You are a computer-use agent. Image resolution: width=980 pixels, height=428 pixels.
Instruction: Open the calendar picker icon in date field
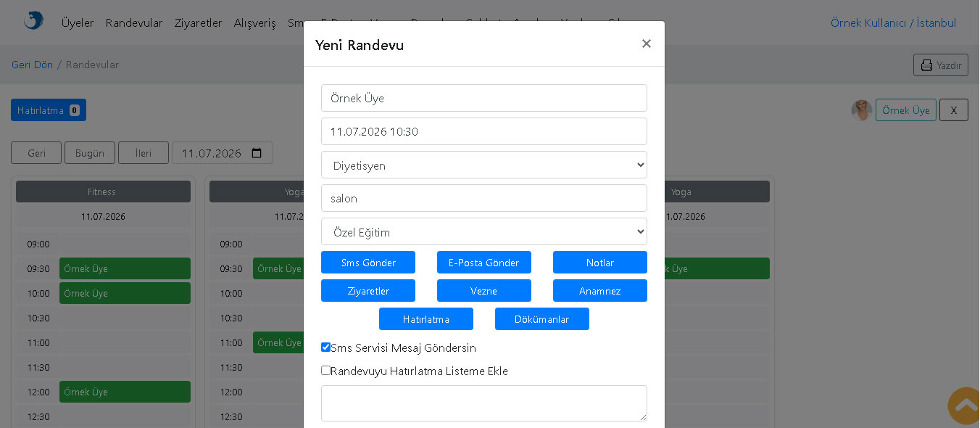click(x=257, y=153)
